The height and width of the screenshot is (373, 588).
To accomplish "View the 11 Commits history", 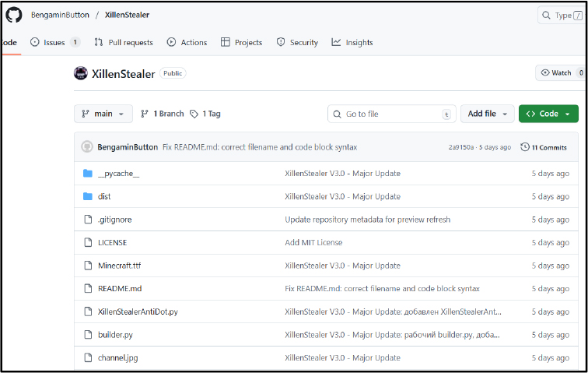I will [x=544, y=147].
